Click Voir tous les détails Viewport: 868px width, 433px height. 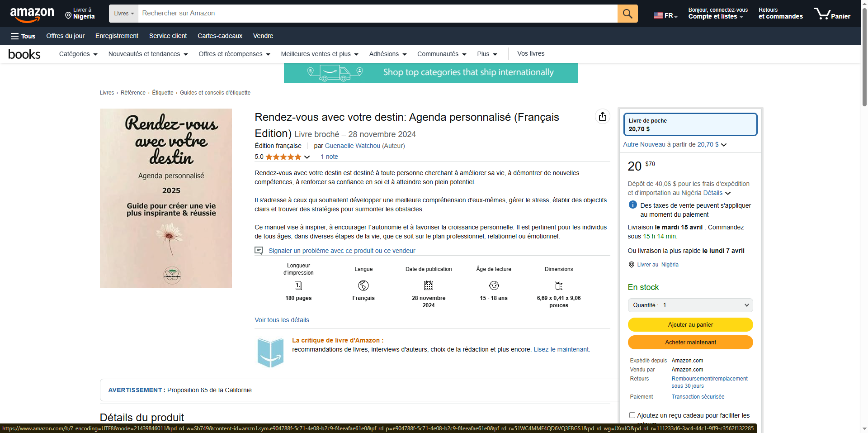tap(282, 320)
